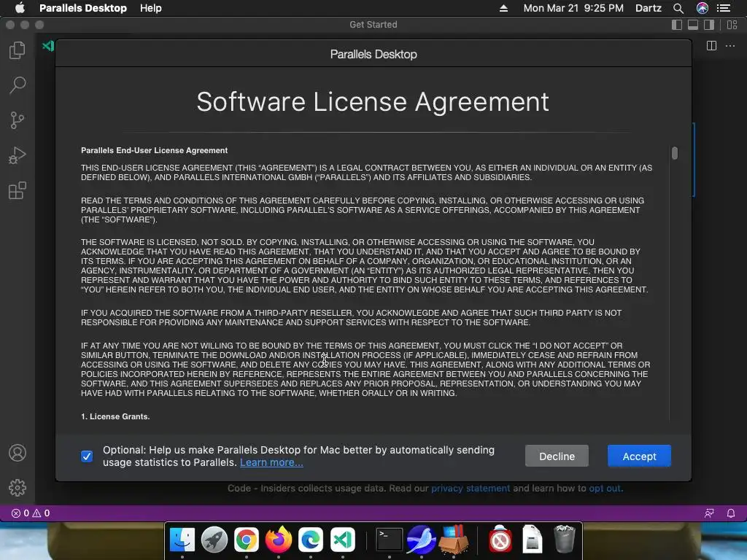Select the Get Started tab icon
Viewport: 747px width, 560px height.
48,46
